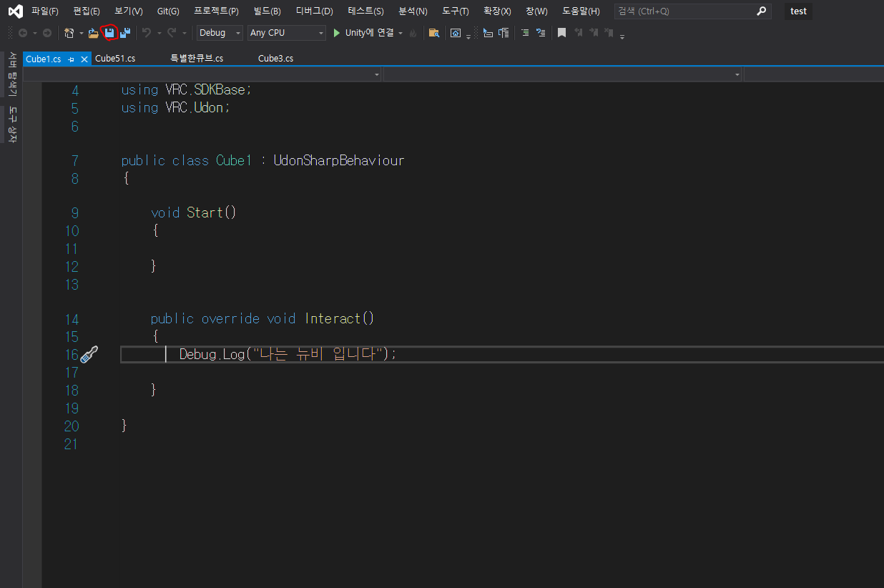Image resolution: width=884 pixels, height=588 pixels.
Task: Click the previous bookmark icon
Action: point(579,33)
